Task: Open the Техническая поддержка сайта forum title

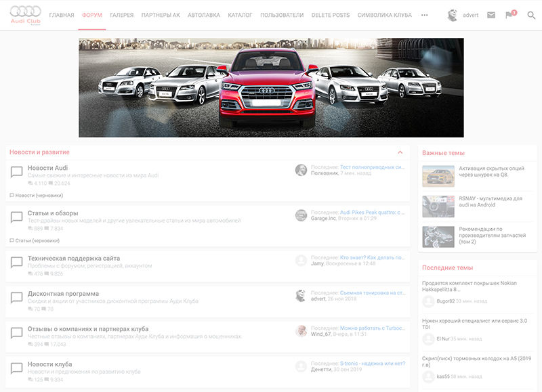Action: pyautogui.click(x=74, y=259)
